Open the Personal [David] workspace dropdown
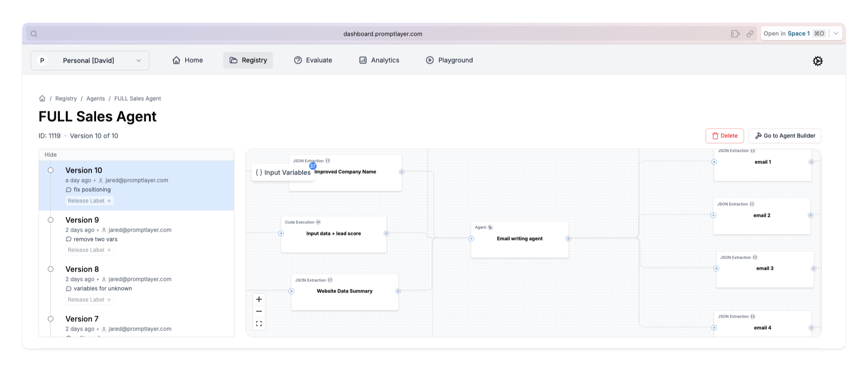Image resolution: width=868 pixels, height=371 pixels. [90, 60]
